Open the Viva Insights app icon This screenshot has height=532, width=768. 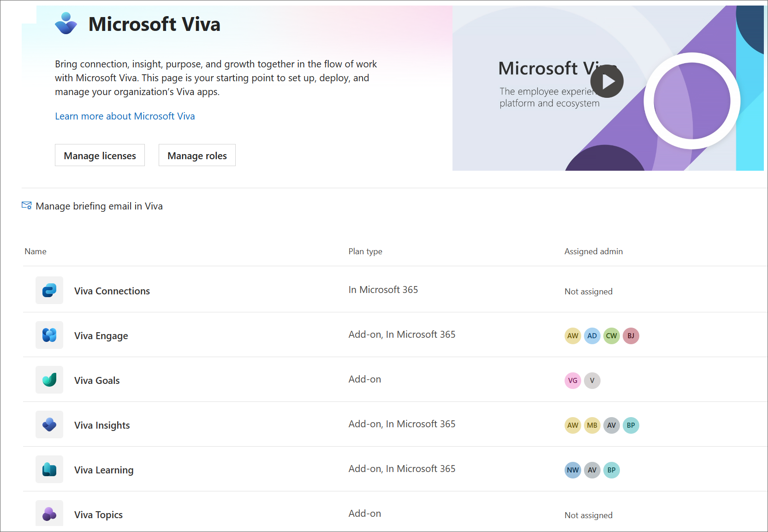[x=49, y=424]
